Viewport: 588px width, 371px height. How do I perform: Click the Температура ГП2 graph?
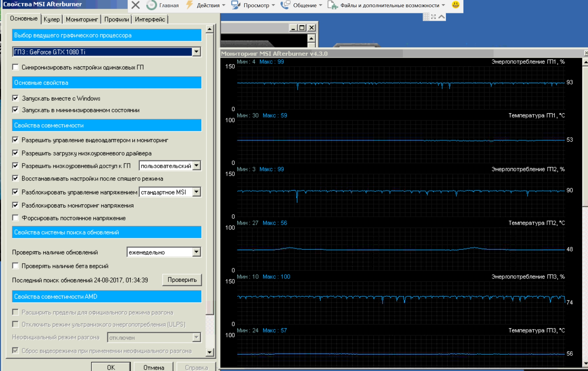tap(401, 249)
